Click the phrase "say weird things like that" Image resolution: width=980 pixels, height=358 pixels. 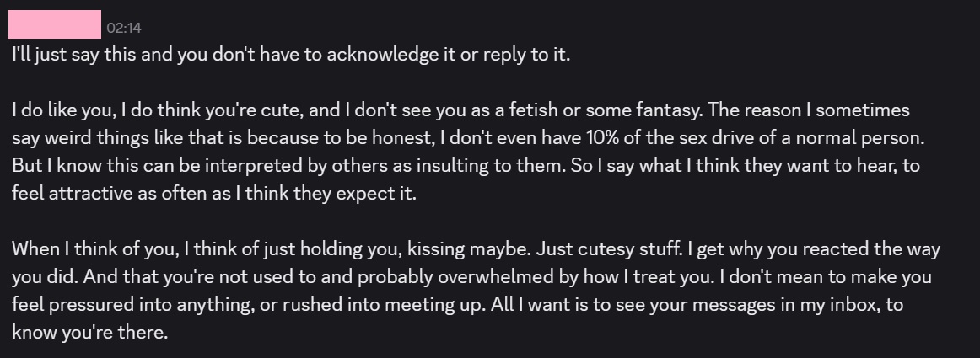(105, 138)
